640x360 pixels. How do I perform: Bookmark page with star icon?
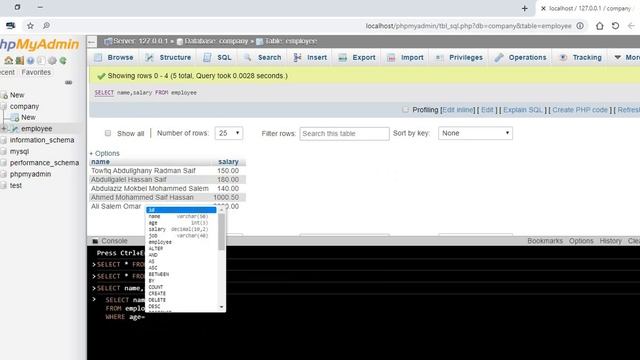(x=30, y=26)
